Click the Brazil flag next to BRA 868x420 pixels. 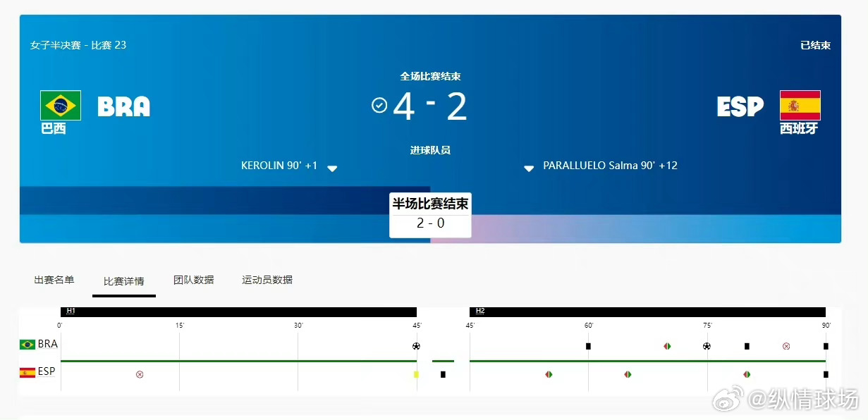click(61, 104)
